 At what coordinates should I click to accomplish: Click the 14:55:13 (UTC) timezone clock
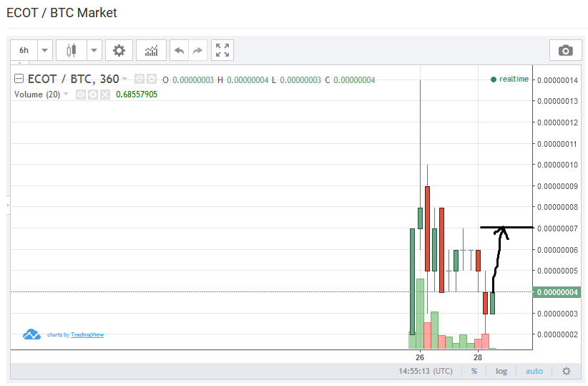[x=425, y=372]
